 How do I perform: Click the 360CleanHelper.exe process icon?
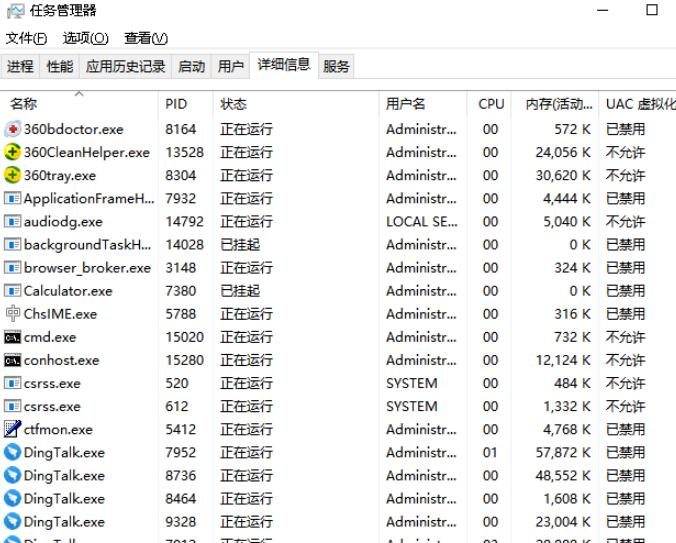coord(13,152)
